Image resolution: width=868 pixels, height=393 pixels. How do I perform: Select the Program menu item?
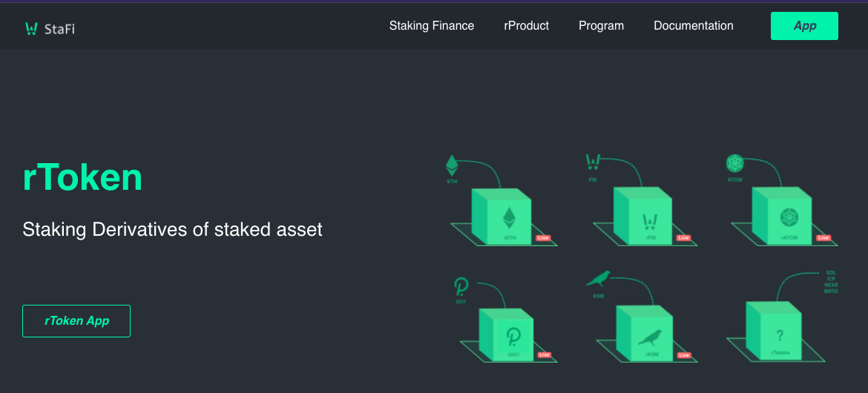coord(601,25)
